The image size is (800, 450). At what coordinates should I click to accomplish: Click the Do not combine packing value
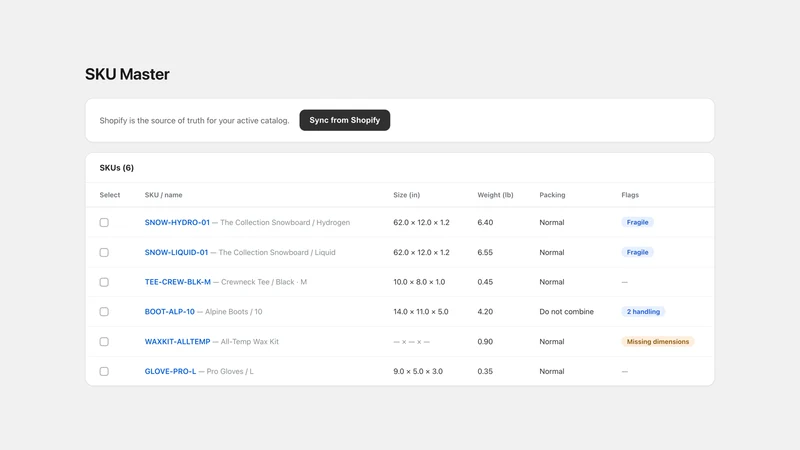[566, 312]
